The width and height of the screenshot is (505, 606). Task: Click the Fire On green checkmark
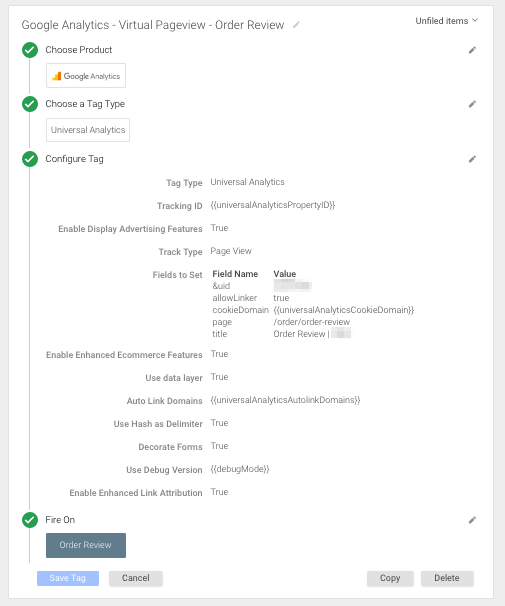coord(30,520)
